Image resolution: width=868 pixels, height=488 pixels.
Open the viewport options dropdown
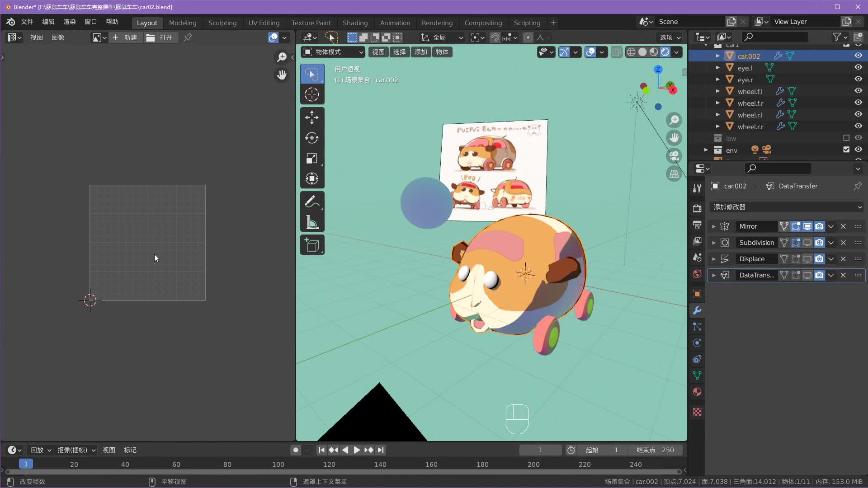[670, 38]
